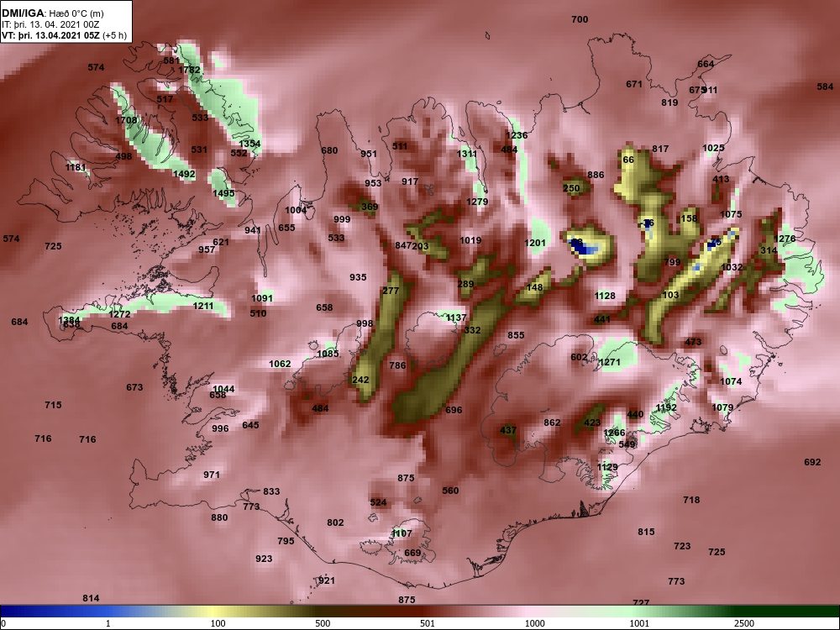Select the map value 664
This screenshot has height=630, width=840.
tap(706, 65)
